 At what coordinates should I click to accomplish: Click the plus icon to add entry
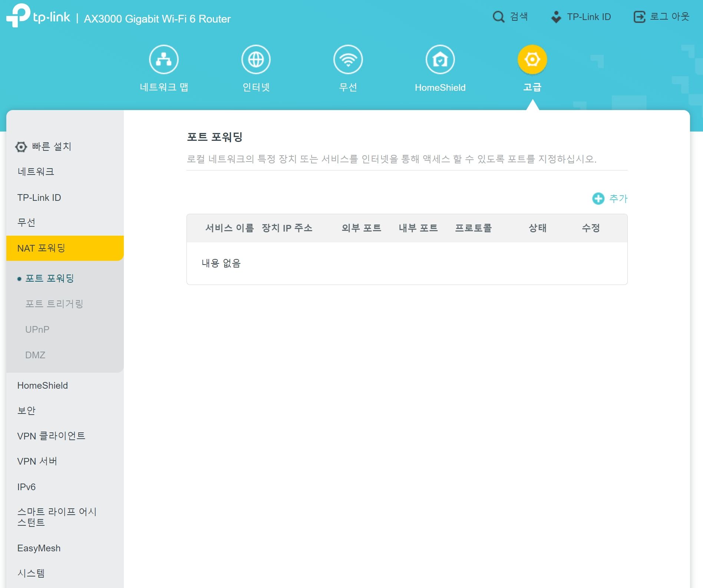[598, 199]
